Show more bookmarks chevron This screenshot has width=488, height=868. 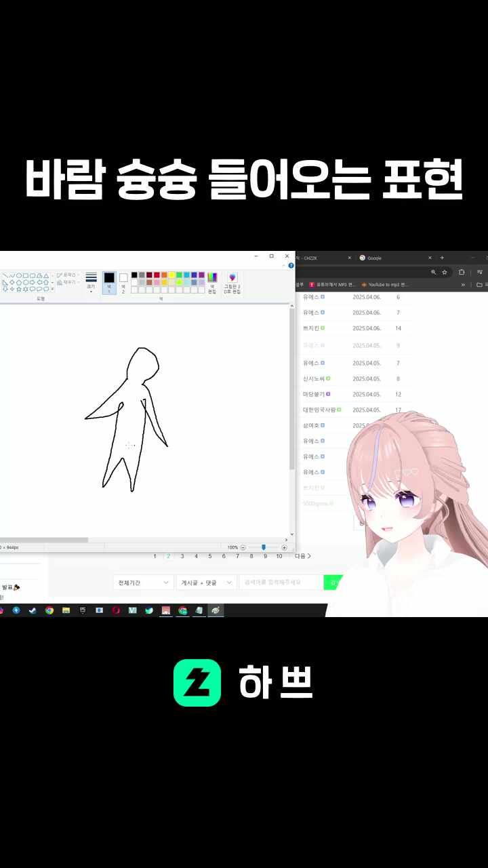[463, 285]
